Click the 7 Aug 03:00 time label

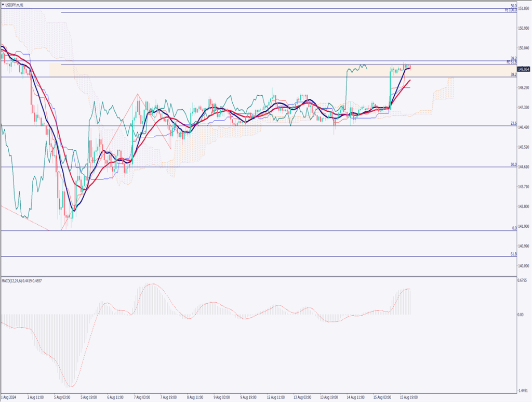[141, 397]
